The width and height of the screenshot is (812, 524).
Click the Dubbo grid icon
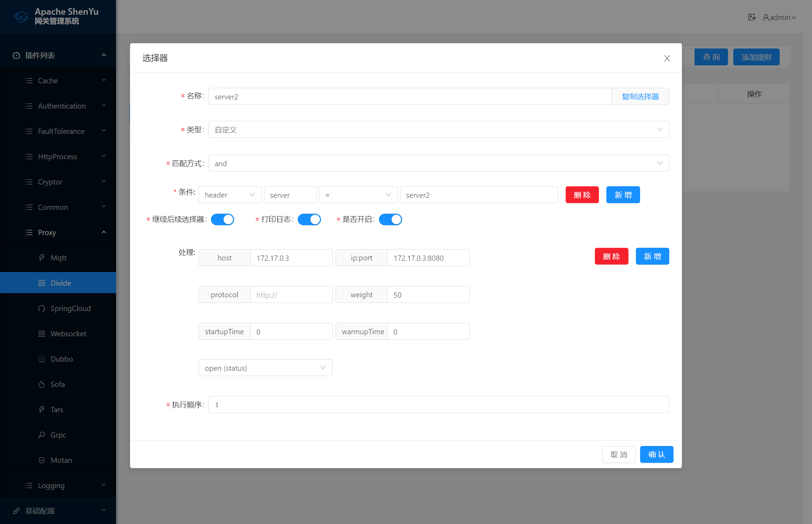(41, 359)
